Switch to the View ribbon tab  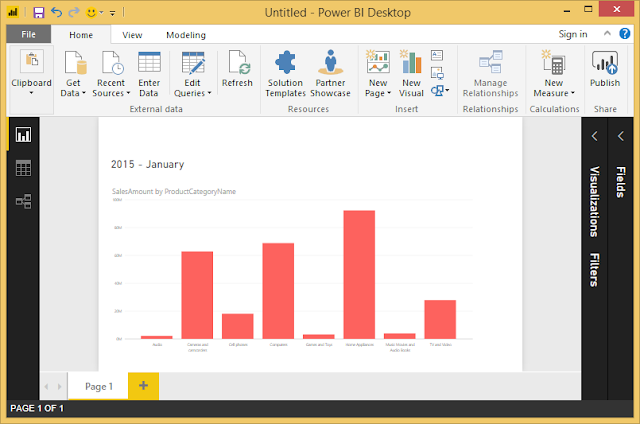click(x=132, y=35)
